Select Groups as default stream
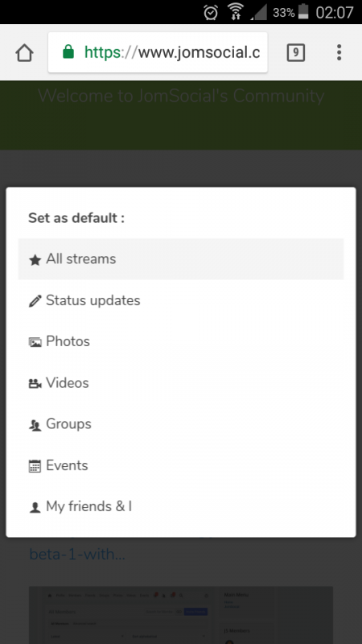362x644 pixels. [x=181, y=424]
